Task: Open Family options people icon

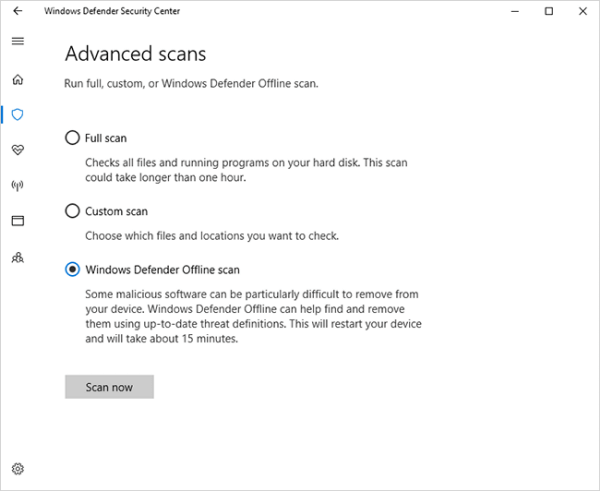Action: pyautogui.click(x=18, y=258)
